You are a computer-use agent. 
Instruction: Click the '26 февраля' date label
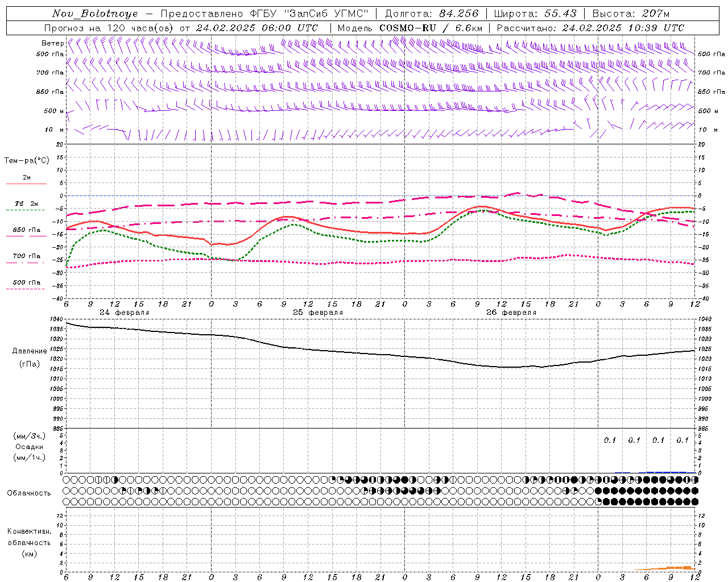coord(511,313)
